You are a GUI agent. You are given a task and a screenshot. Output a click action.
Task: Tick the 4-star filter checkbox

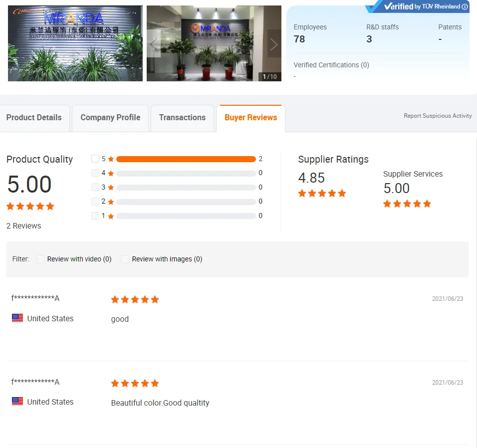pos(95,173)
